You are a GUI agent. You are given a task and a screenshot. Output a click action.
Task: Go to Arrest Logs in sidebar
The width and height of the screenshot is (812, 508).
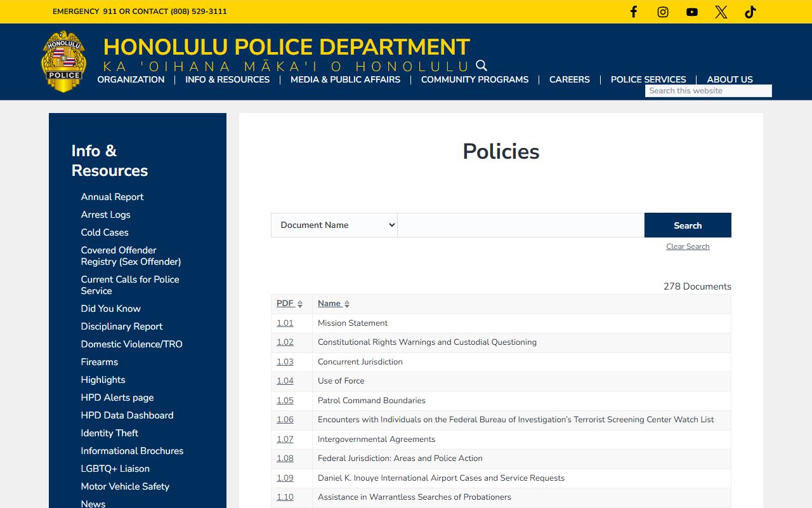coord(105,215)
